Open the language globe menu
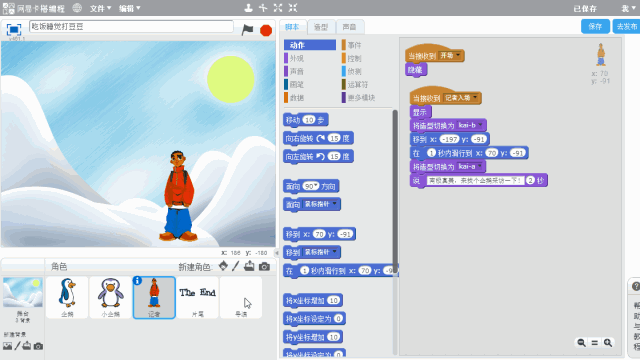The image size is (640, 360). point(77,8)
